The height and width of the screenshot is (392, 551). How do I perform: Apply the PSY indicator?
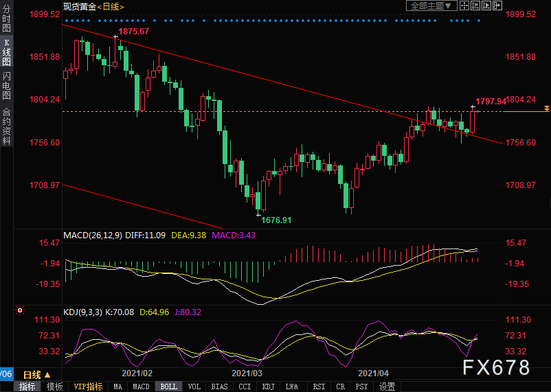click(361, 387)
